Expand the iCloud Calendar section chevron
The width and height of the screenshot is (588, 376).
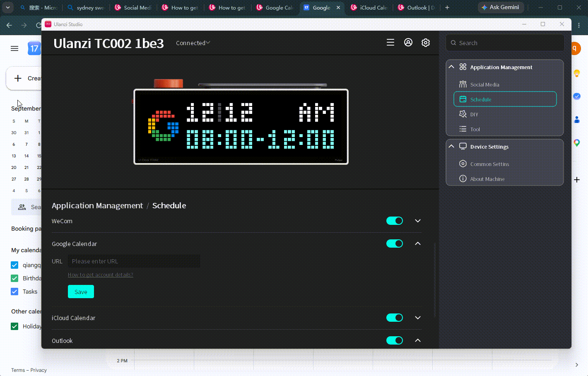point(418,318)
